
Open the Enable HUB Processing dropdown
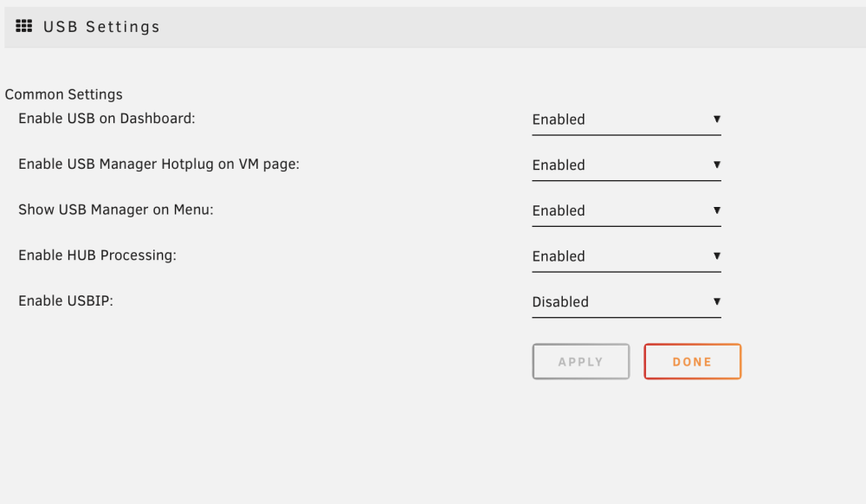pos(626,256)
